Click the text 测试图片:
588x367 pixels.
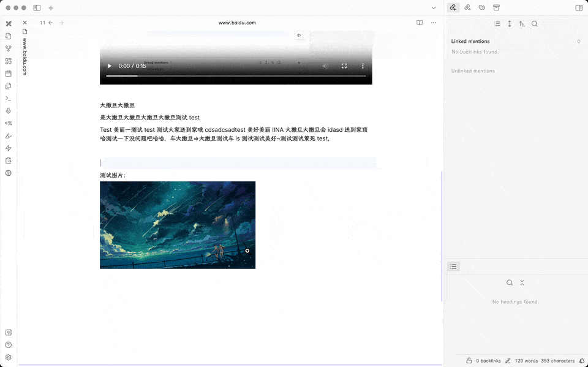[x=113, y=175]
